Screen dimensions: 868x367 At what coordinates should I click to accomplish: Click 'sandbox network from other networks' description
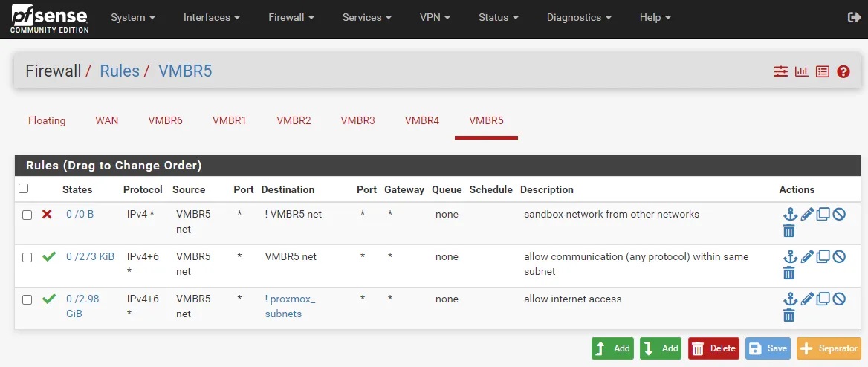pyautogui.click(x=612, y=214)
